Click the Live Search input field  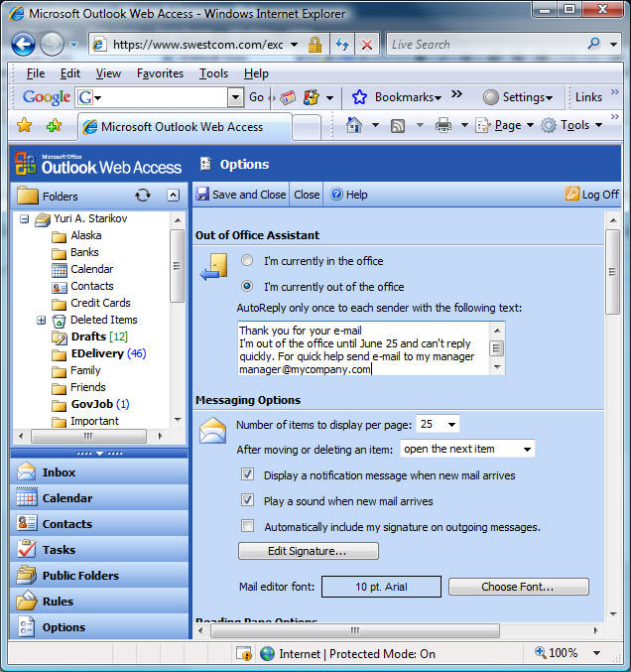tap(486, 44)
